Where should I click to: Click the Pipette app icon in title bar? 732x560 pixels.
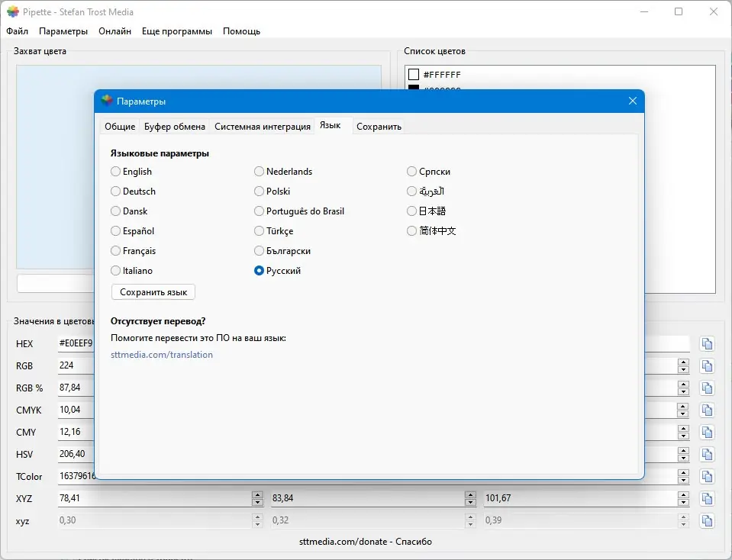(13, 11)
